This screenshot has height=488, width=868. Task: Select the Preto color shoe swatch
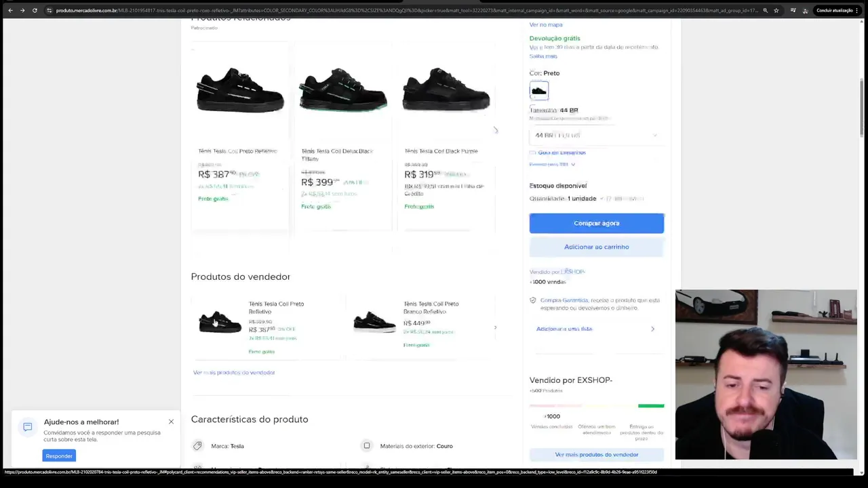(x=539, y=90)
